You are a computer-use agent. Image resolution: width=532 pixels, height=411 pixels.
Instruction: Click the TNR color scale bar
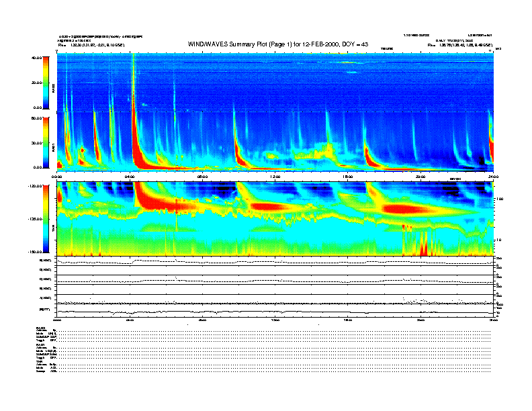click(x=46, y=219)
